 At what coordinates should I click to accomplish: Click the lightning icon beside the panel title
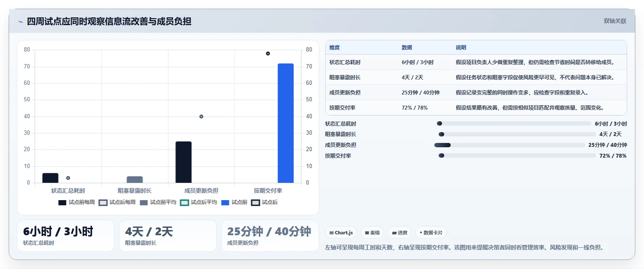point(20,22)
